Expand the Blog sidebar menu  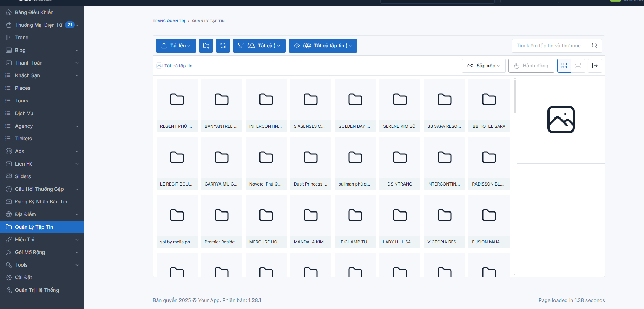tap(42, 50)
